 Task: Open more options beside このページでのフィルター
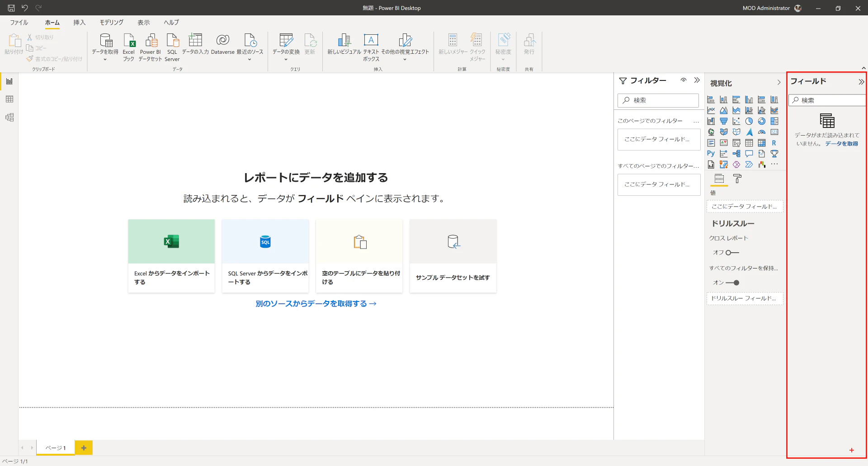click(696, 121)
